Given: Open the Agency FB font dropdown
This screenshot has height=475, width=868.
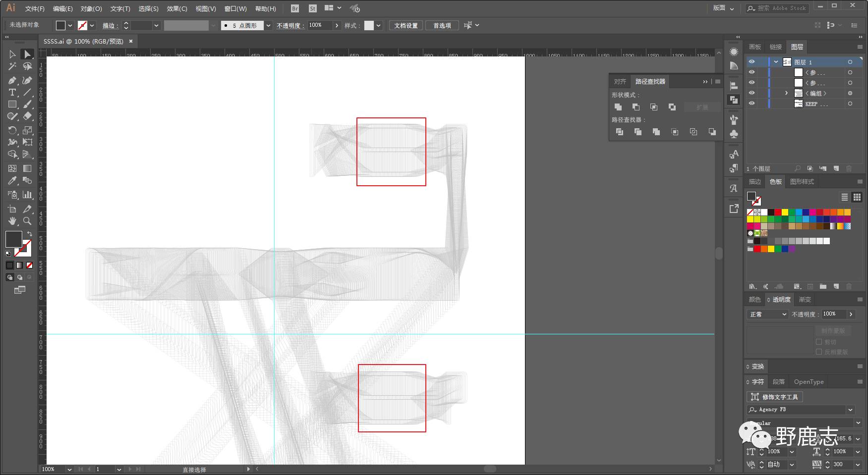Looking at the screenshot, I should click(851, 410).
